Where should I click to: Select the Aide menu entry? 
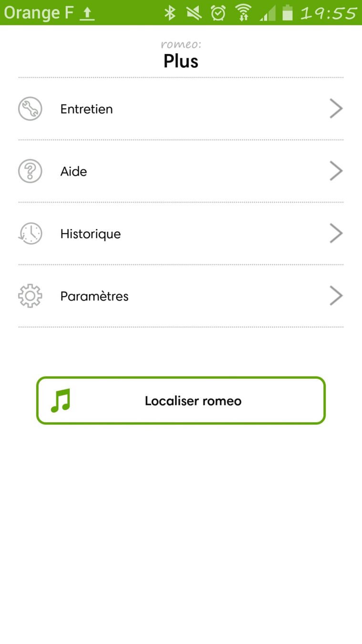pyautogui.click(x=73, y=172)
